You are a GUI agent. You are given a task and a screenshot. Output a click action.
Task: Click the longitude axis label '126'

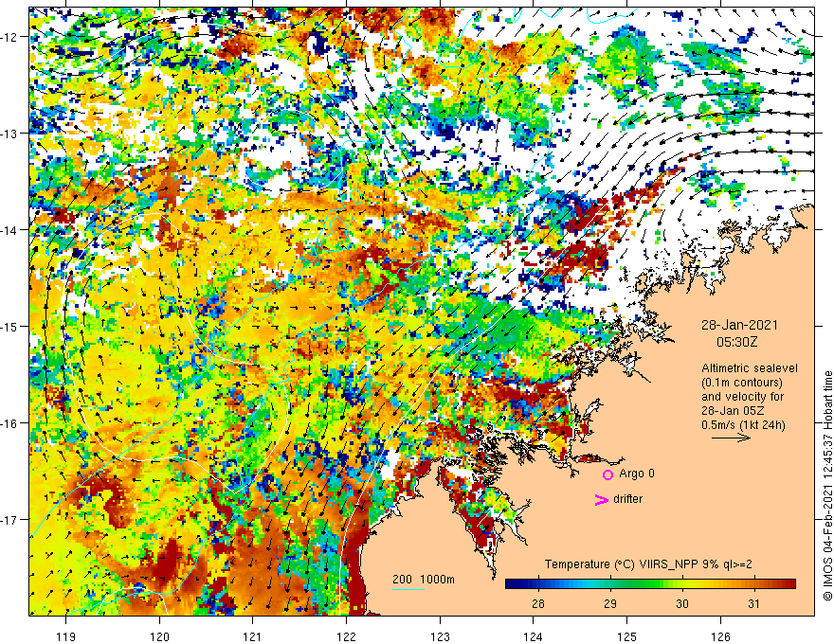(720, 636)
